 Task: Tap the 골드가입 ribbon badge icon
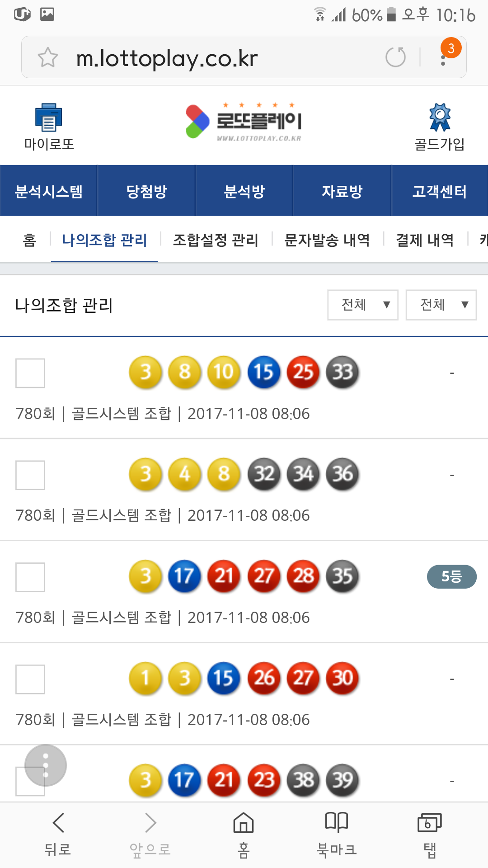coord(440,118)
